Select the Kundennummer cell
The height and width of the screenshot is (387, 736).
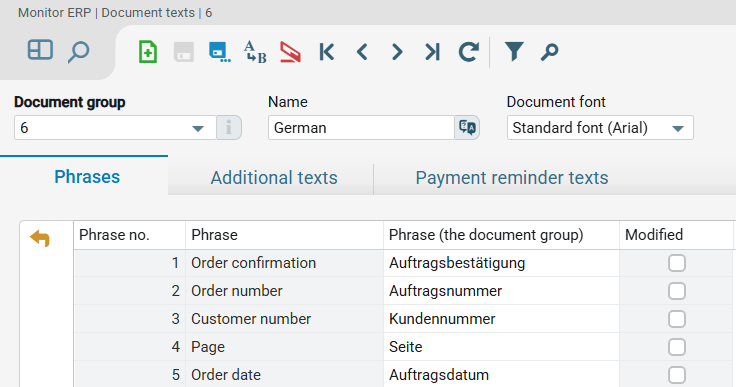pyautogui.click(x=501, y=319)
